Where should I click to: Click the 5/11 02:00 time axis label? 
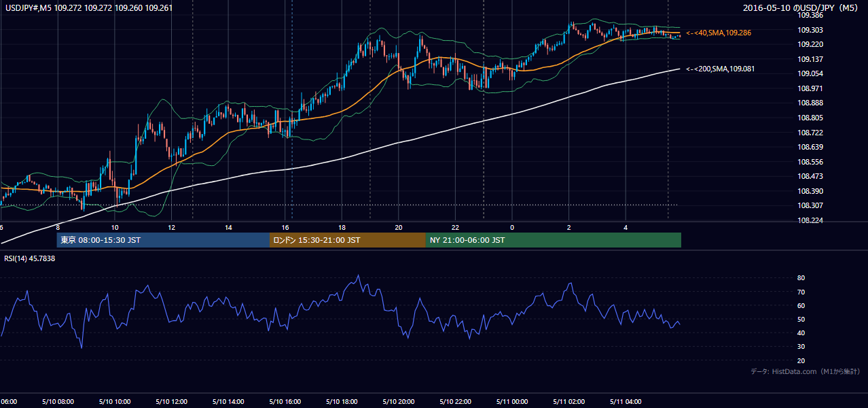[569, 402]
